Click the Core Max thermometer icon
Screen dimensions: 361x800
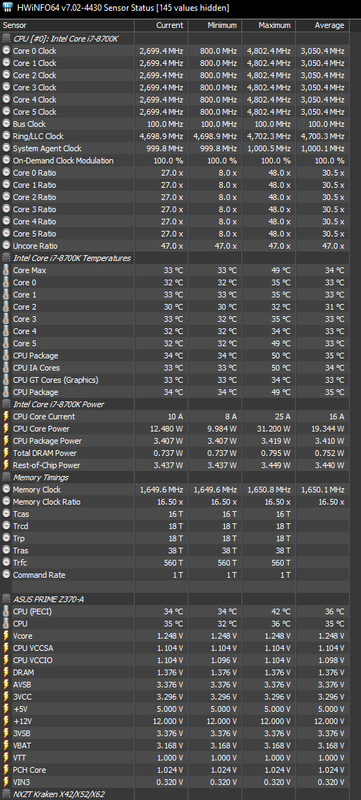(6, 270)
